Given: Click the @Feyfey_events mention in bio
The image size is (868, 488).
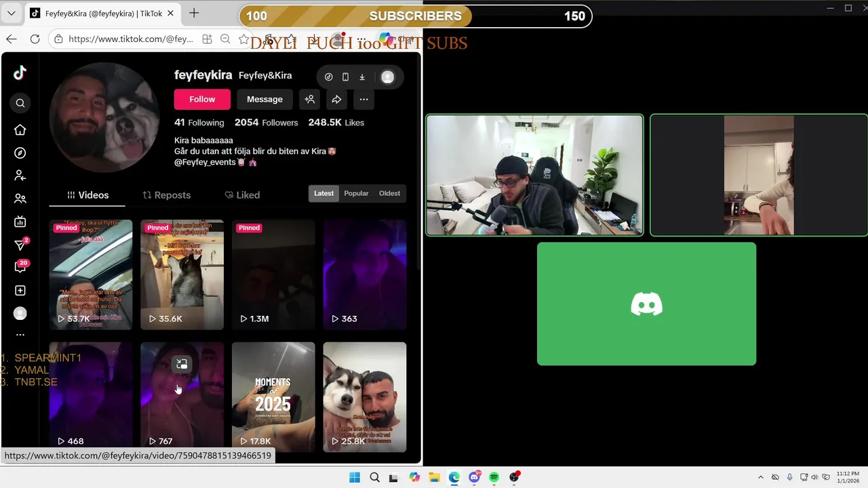Looking at the screenshot, I should [x=205, y=163].
